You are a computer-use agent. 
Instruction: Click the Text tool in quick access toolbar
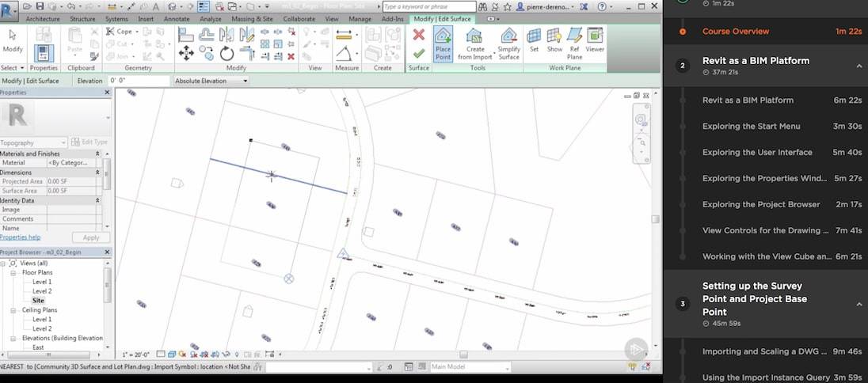point(155,6)
